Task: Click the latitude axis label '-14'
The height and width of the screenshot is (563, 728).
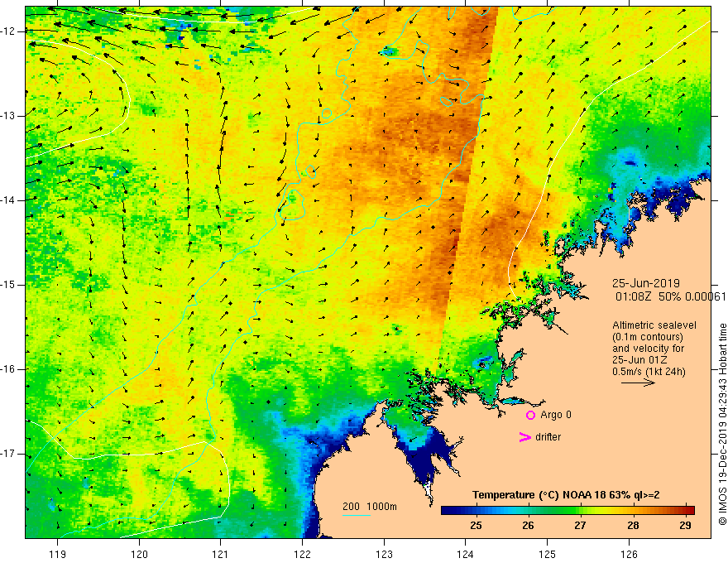Action: point(9,200)
